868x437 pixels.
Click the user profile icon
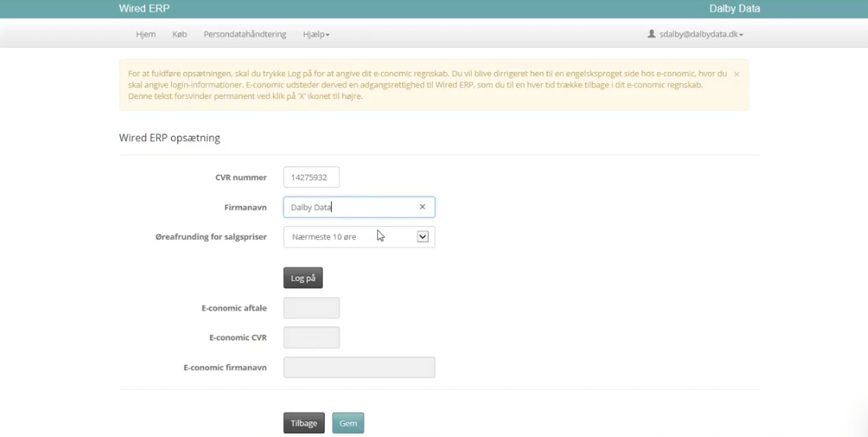tap(652, 34)
